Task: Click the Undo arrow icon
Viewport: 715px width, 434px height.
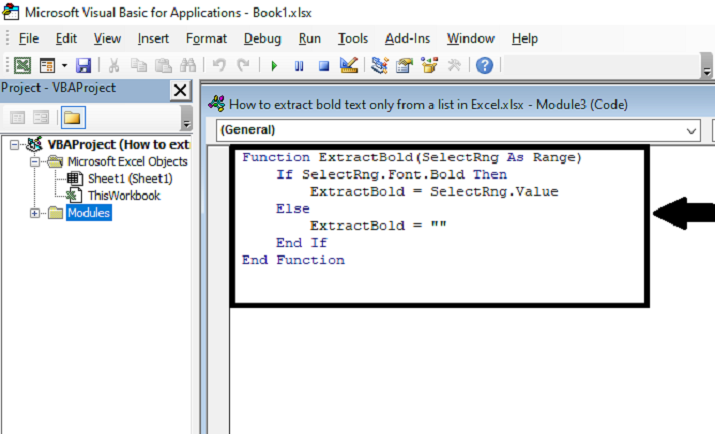Action: pos(219,66)
